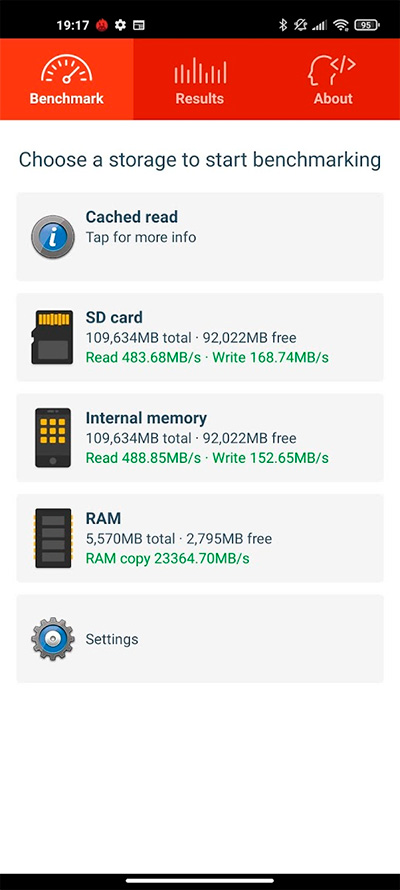400x890 pixels.
Task: Tap the phone icon for Internal memory
Action: [x=53, y=438]
